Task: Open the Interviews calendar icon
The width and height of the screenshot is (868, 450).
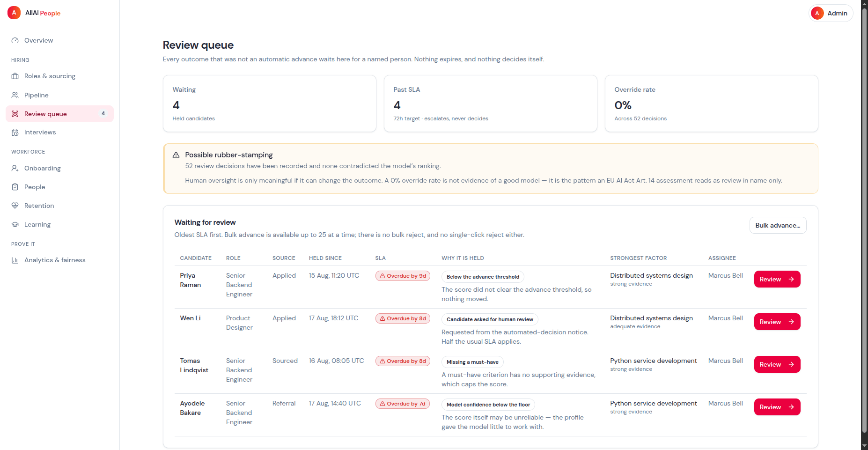Action: pos(15,133)
